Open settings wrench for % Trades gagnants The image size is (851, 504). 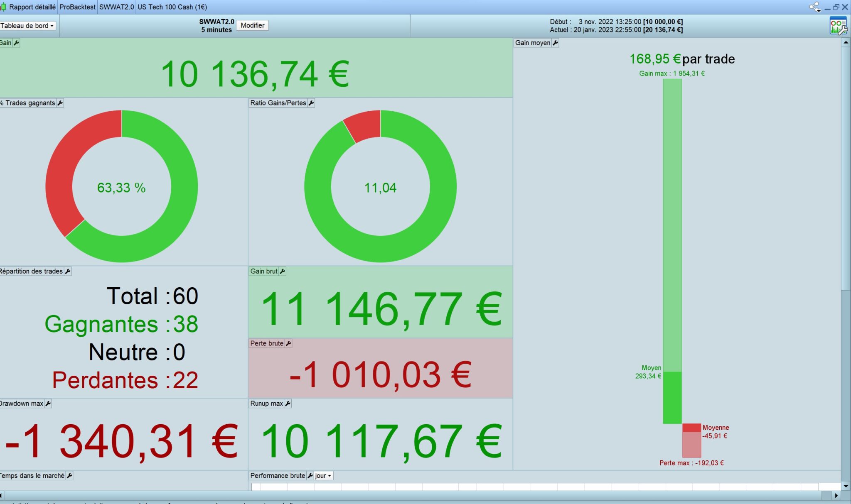click(60, 103)
